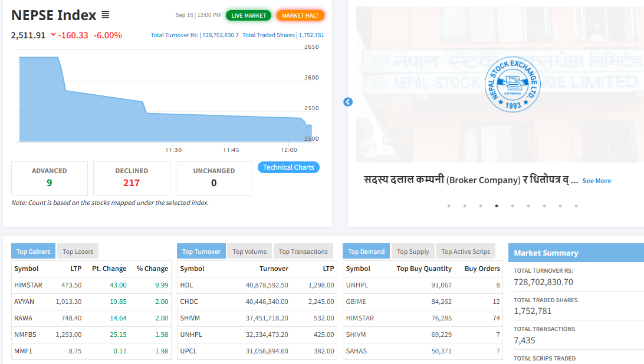Open the Top Transactions tab

(303, 252)
